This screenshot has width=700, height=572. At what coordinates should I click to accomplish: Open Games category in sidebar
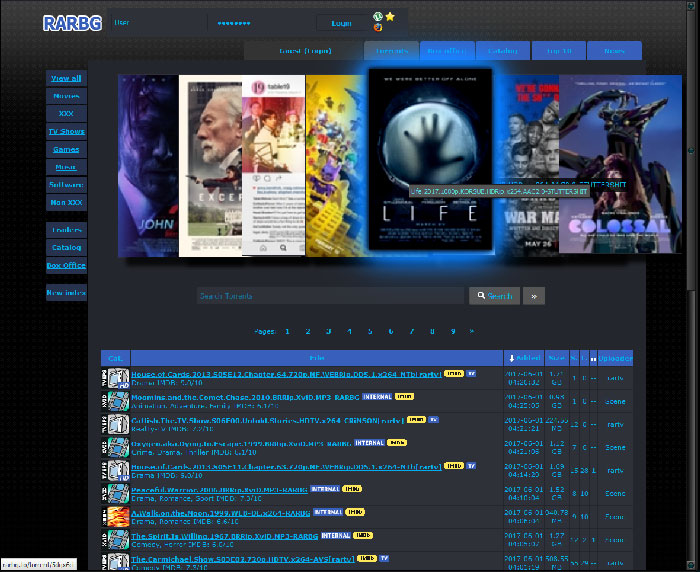coord(66,149)
